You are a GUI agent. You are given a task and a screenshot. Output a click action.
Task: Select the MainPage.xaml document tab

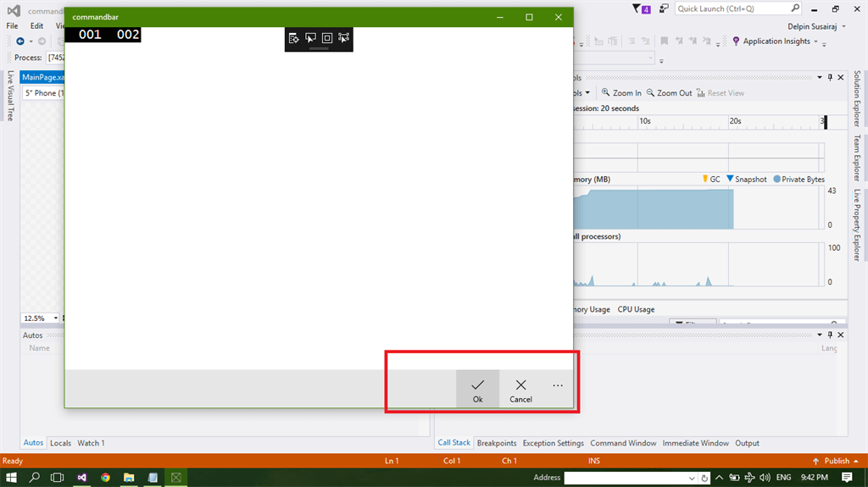pos(42,77)
